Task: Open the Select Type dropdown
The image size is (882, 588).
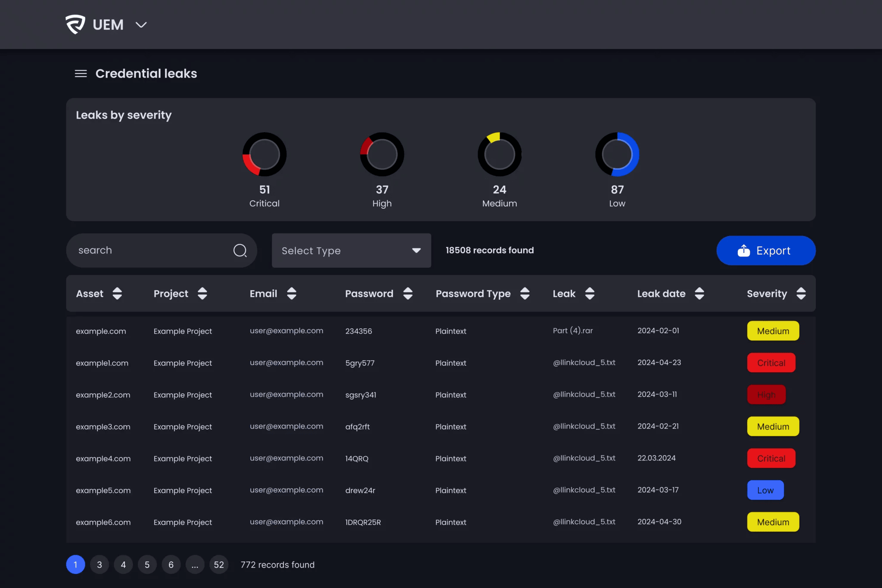Action: tap(351, 250)
